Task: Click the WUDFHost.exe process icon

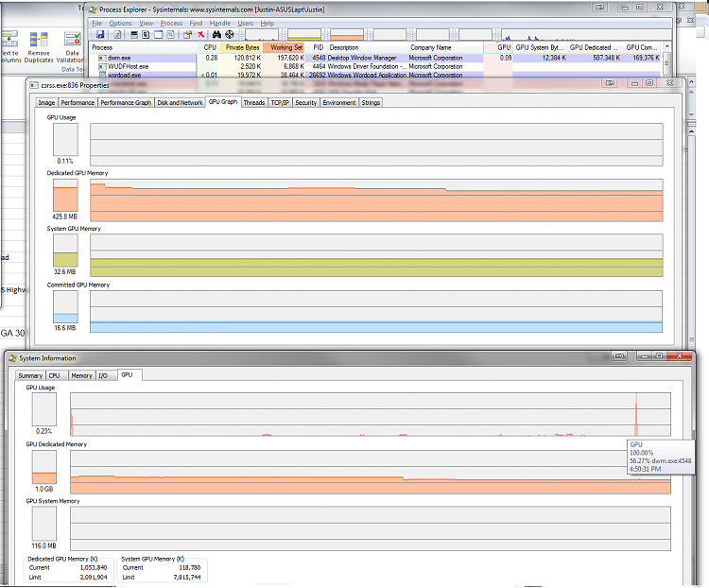Action: pyautogui.click(x=102, y=66)
